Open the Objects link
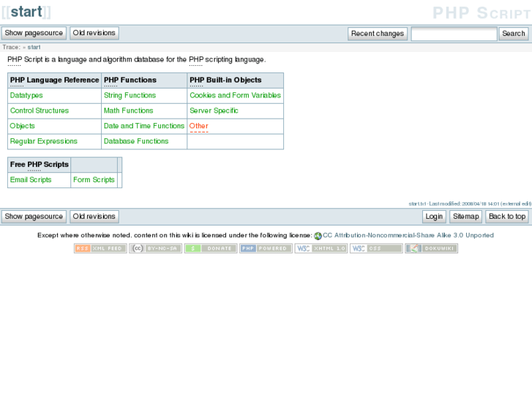 point(23,126)
